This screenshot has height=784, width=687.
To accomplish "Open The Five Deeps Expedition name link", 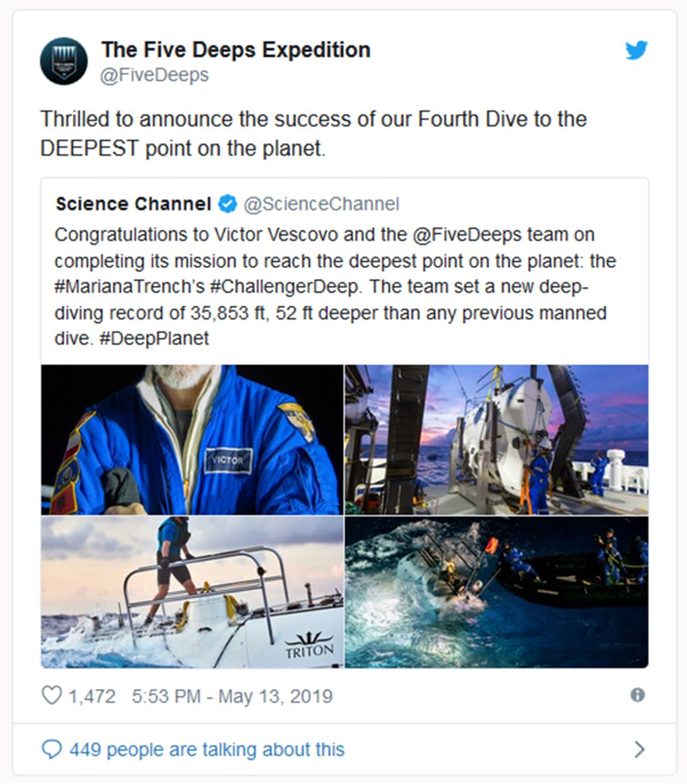I will point(236,50).
